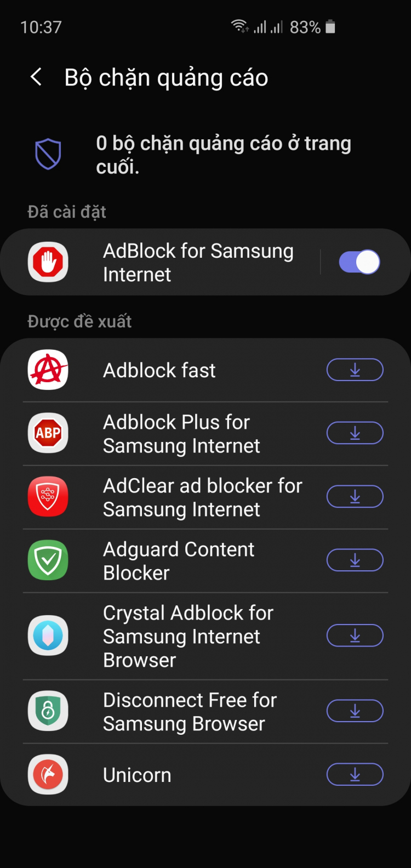Open the Unicorn list entry text

coord(137,775)
